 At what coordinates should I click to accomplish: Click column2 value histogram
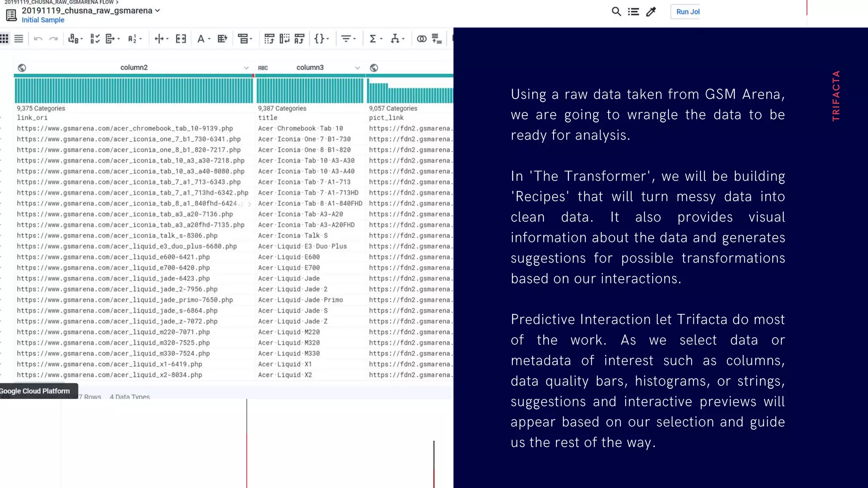tap(134, 91)
